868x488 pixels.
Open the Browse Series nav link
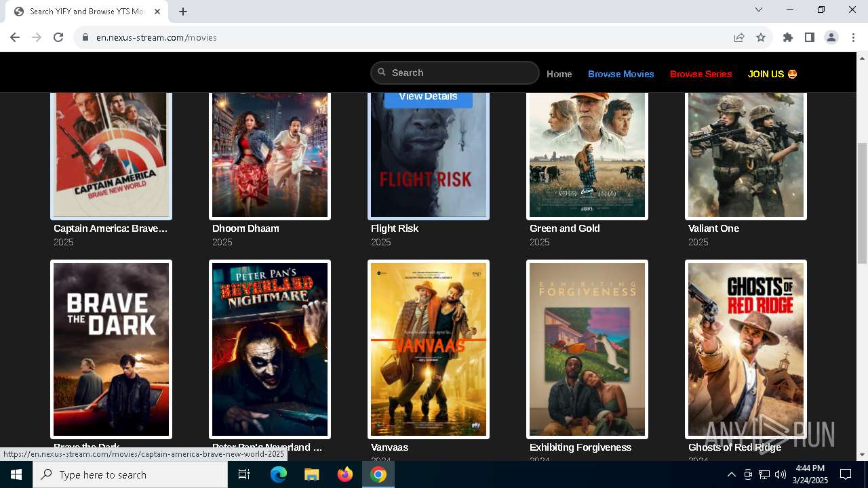coord(701,74)
